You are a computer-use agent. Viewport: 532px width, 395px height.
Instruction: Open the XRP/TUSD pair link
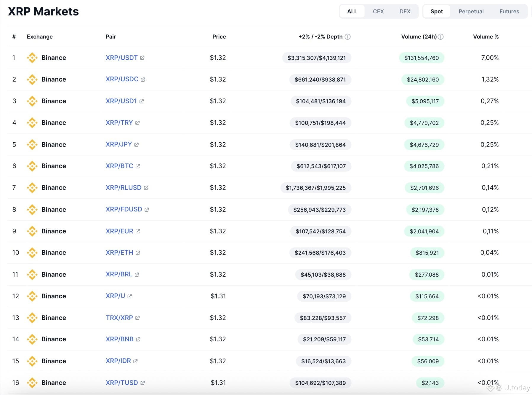[122, 383]
